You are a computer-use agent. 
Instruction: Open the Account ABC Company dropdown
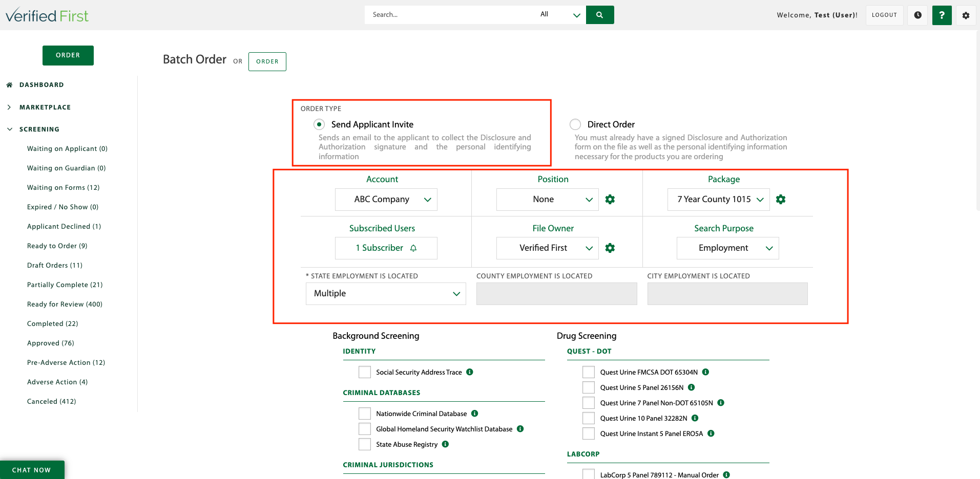386,200
